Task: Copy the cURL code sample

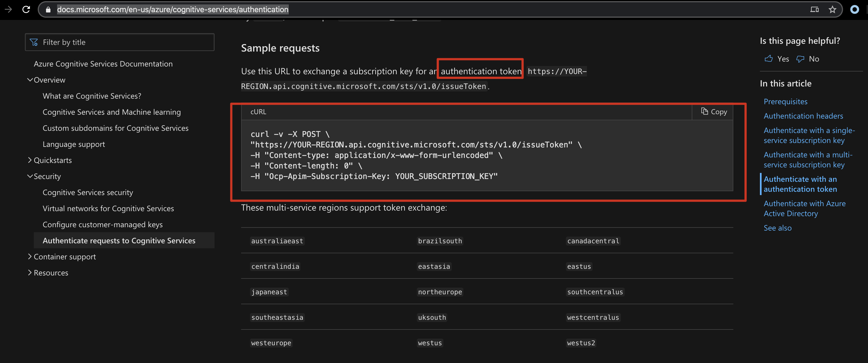Action: 714,112
